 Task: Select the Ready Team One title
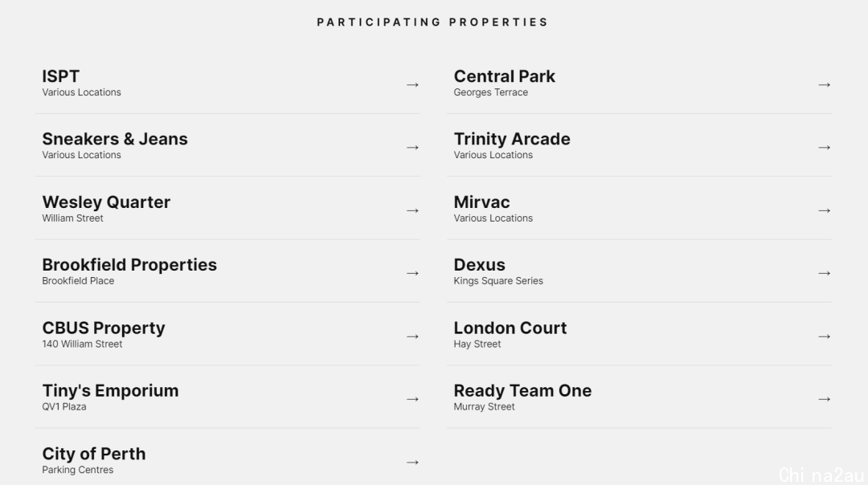pos(522,391)
